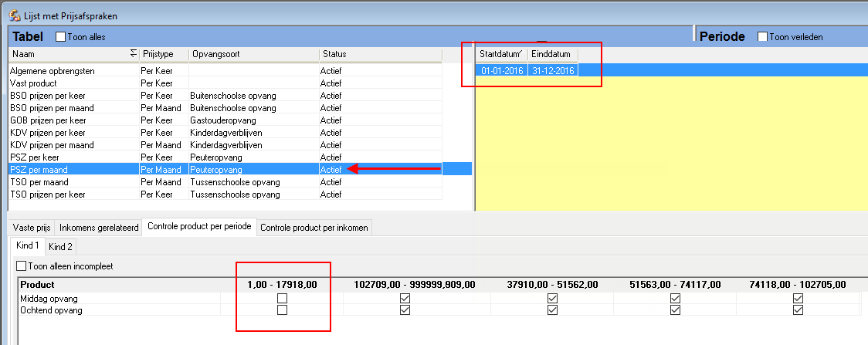Sort by the Startdatum column header

(x=500, y=54)
